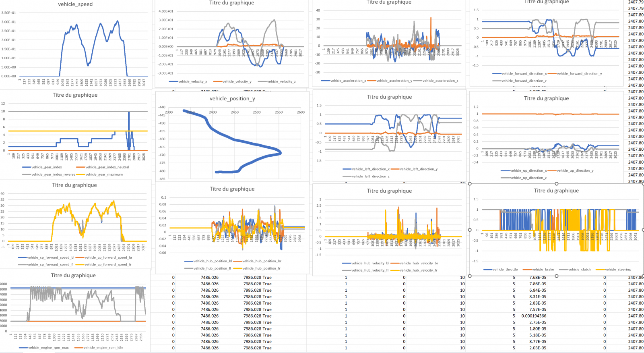
Task: Select title of the engine rpm chart
Action: pos(73,276)
